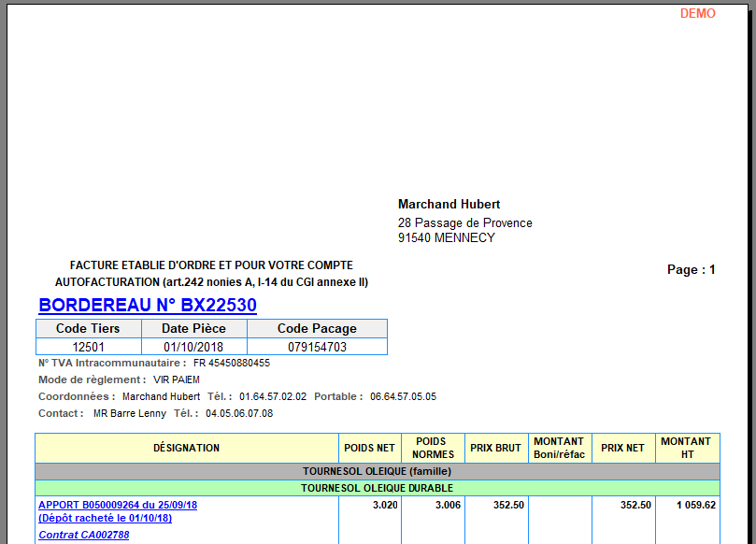The width and height of the screenshot is (756, 544).
Task: Select the grey TOURNESOL OLEIQUE (famille) row
Action: tap(378, 472)
